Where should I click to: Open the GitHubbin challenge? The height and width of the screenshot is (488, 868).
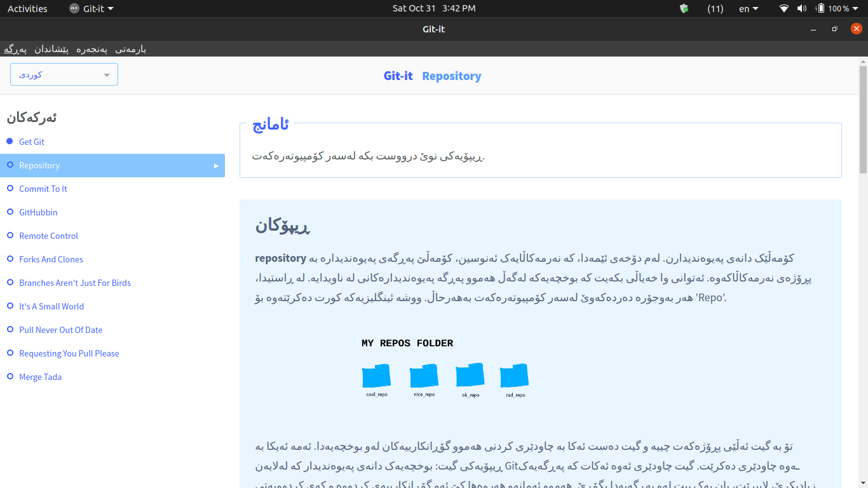click(x=38, y=212)
